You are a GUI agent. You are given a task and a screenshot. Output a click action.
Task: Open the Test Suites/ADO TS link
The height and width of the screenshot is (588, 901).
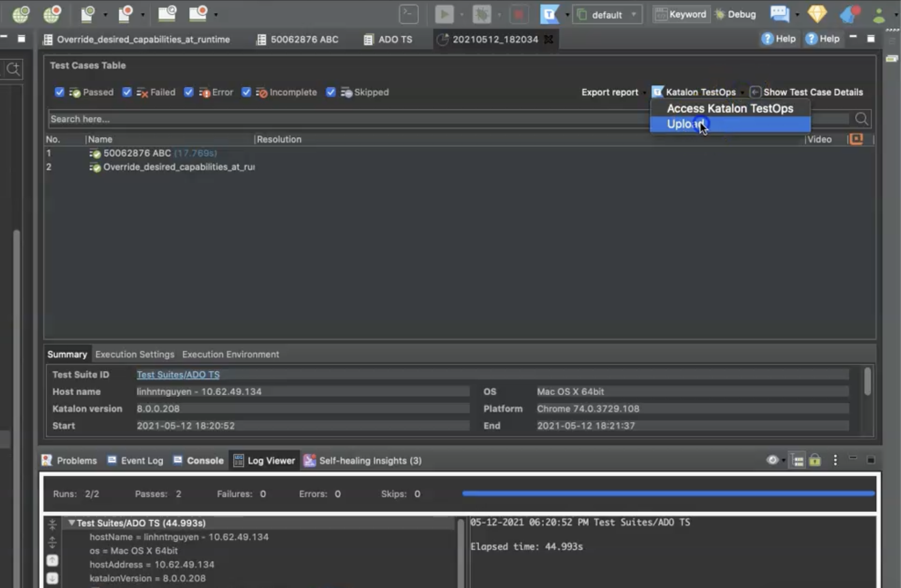point(178,375)
